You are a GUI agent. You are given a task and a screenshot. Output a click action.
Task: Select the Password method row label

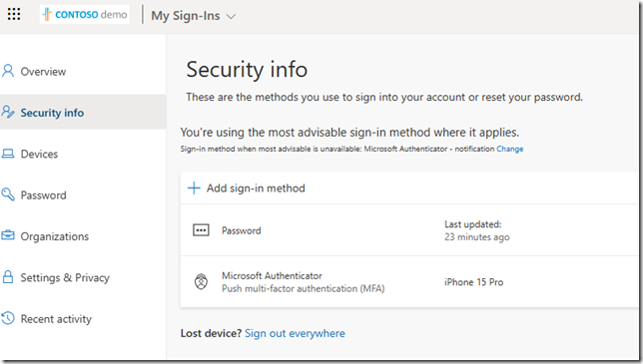[242, 231]
